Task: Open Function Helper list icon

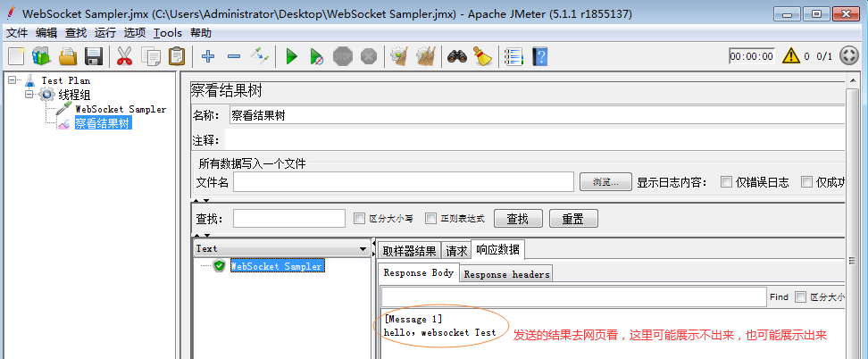Action: [514, 56]
